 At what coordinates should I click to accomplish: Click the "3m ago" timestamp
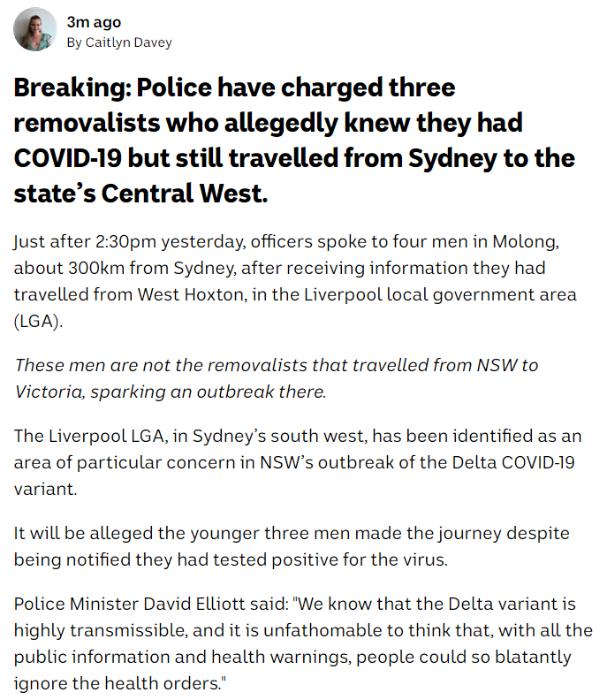(x=95, y=22)
